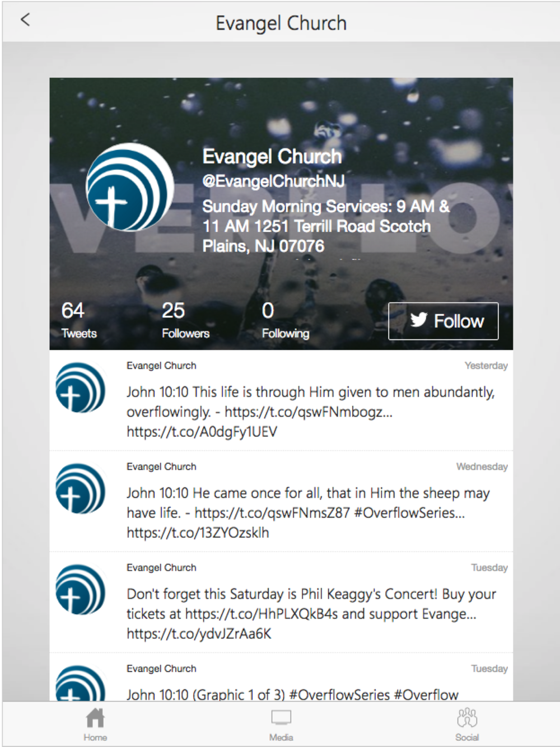Click the Evangel Church author name on Tuesday's concert tweet
The width and height of the screenshot is (560, 747).
(161, 567)
